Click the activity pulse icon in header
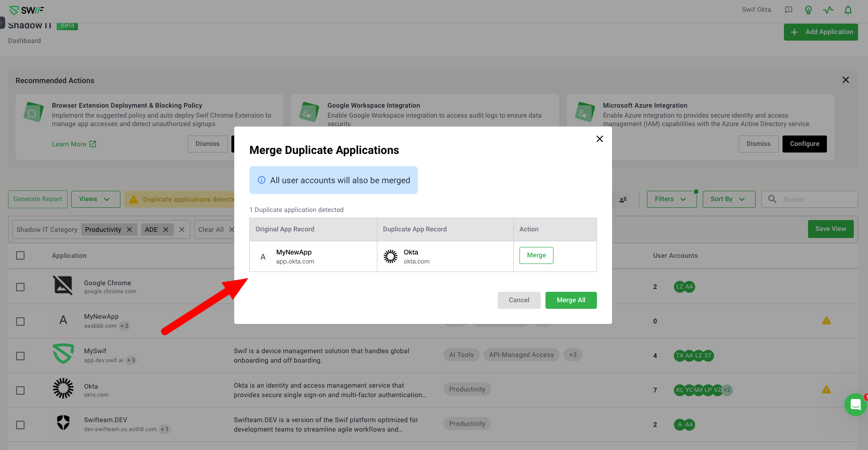The image size is (868, 450). [x=828, y=10]
